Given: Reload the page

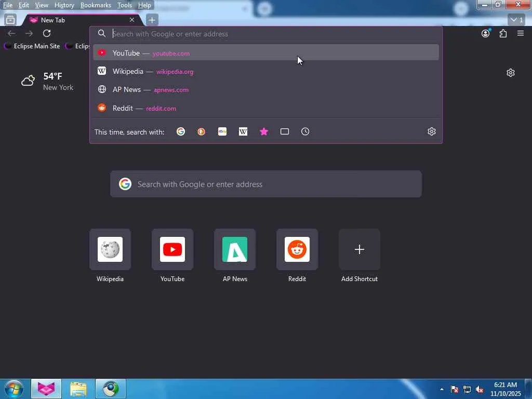Looking at the screenshot, I should (x=47, y=33).
